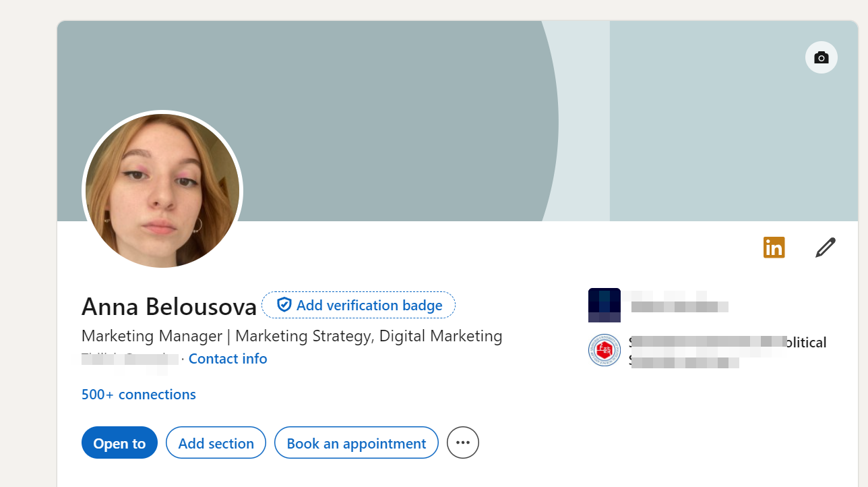The height and width of the screenshot is (487, 868).
Task: Click the school name ending in 'political'
Action: (x=726, y=343)
